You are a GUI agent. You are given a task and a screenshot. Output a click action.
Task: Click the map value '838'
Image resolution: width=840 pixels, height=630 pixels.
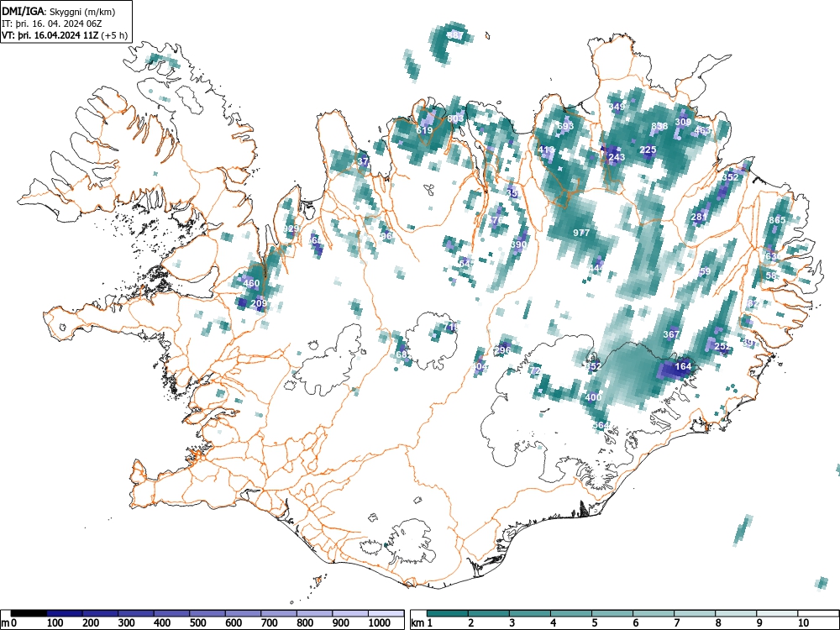point(659,126)
